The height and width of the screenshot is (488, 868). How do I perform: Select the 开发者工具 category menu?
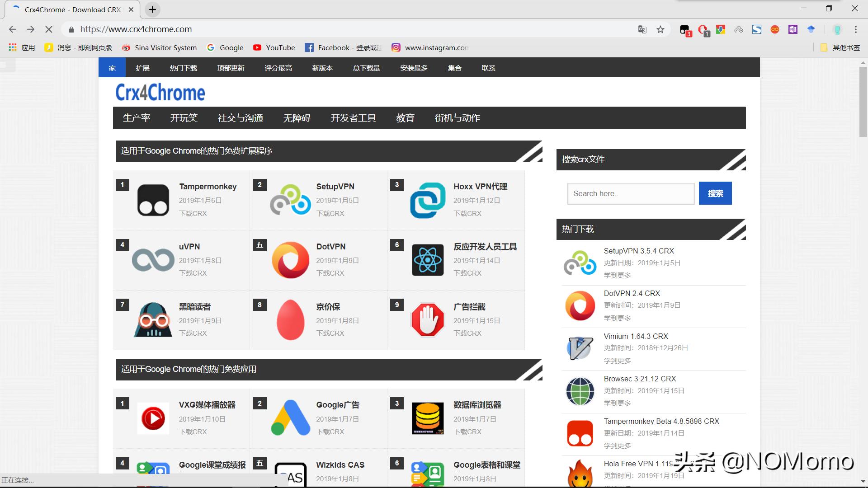353,118
